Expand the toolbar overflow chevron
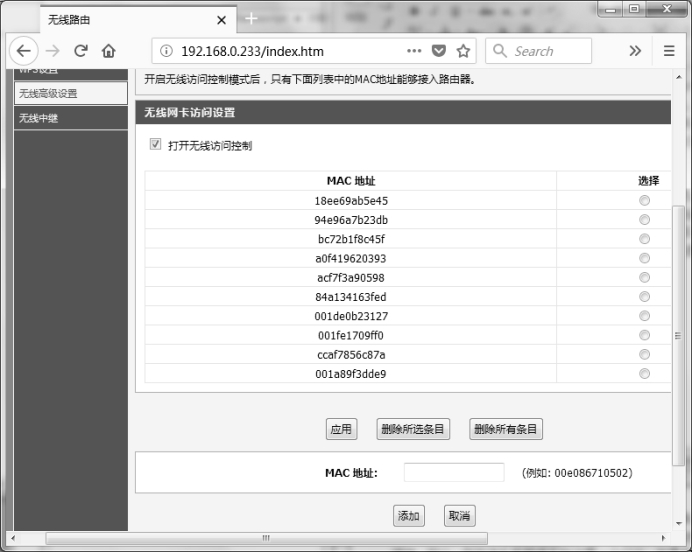Screen dimensions: 692x552 pyautogui.click(x=635, y=51)
